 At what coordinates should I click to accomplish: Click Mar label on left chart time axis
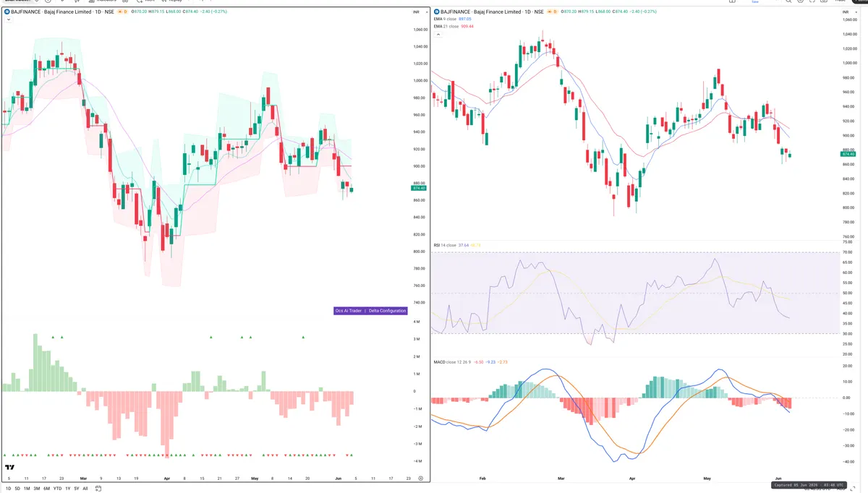82,479
